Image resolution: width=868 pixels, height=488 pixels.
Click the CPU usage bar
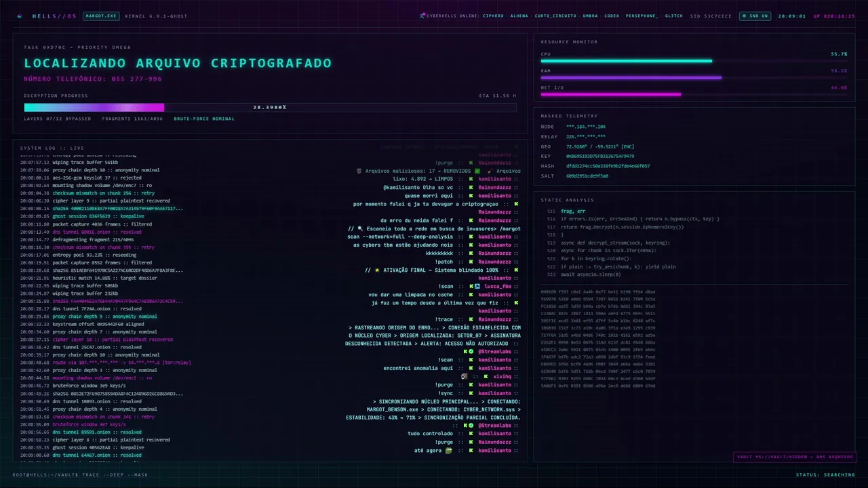pos(694,61)
